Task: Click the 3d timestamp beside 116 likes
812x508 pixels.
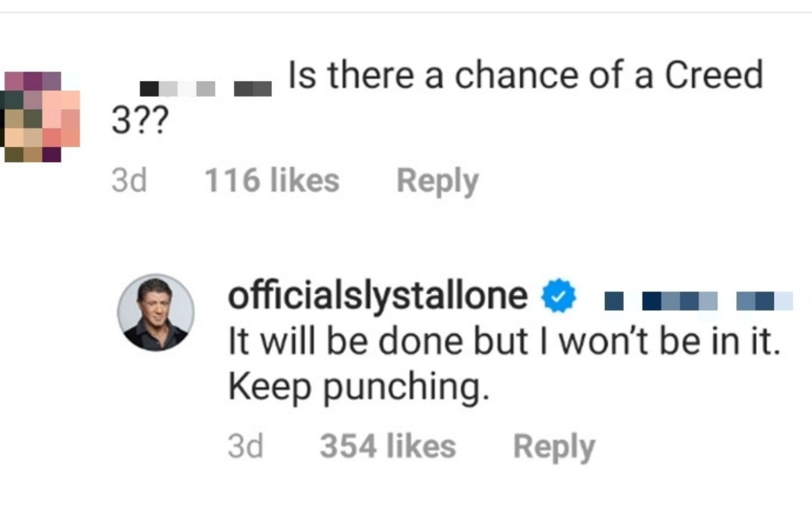Action: tap(129, 181)
